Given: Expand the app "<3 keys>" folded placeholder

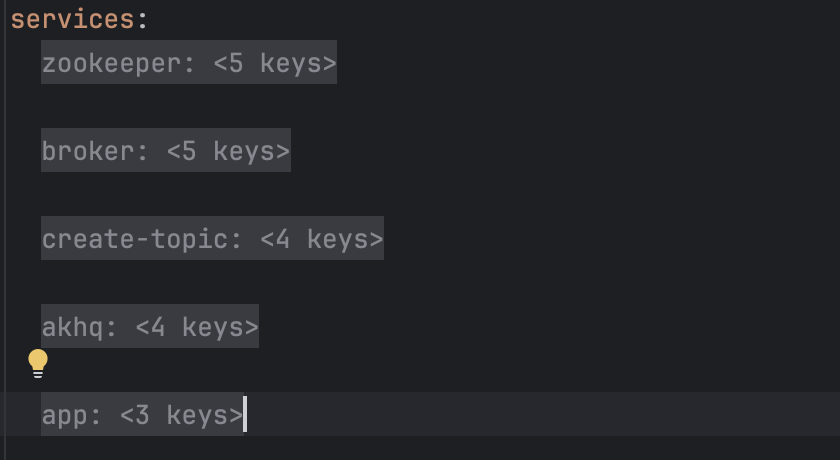Looking at the screenshot, I should pos(182,415).
